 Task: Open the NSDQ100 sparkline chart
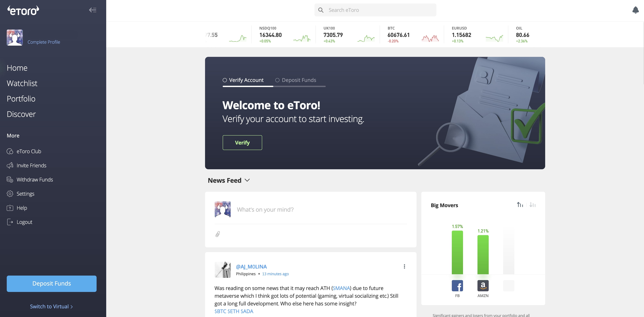302,39
